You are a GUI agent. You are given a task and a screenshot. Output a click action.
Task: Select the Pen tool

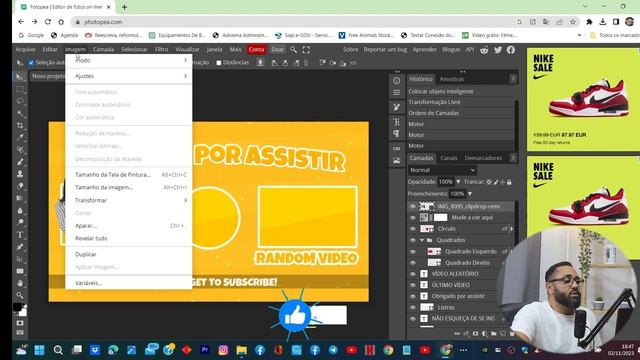click(20, 247)
